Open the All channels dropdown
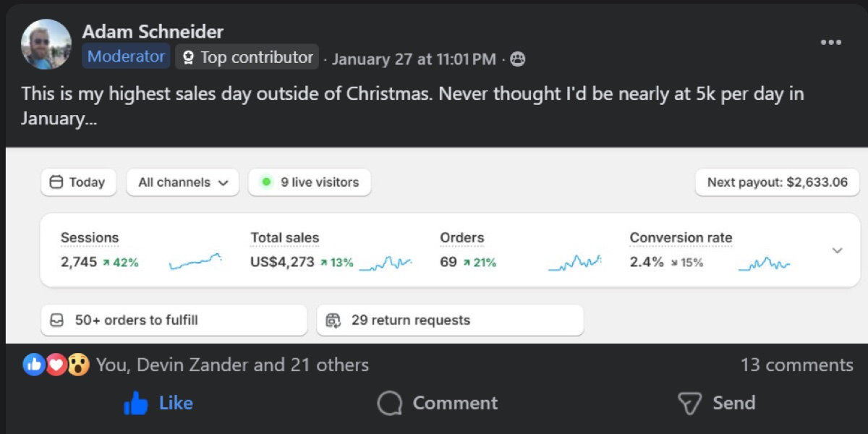This screenshot has height=434, width=868. click(182, 182)
